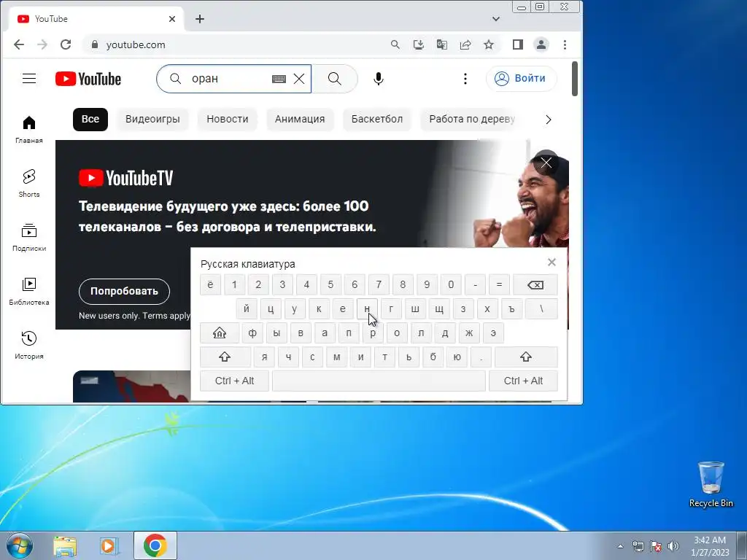Show hidden tray icons arrow
Viewport: 747px width, 560px height.
pyautogui.click(x=620, y=546)
